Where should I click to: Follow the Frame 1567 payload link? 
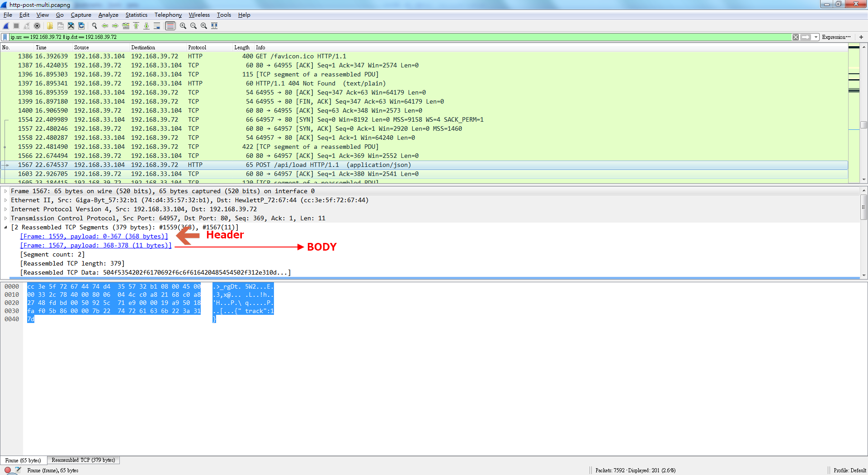(96, 246)
